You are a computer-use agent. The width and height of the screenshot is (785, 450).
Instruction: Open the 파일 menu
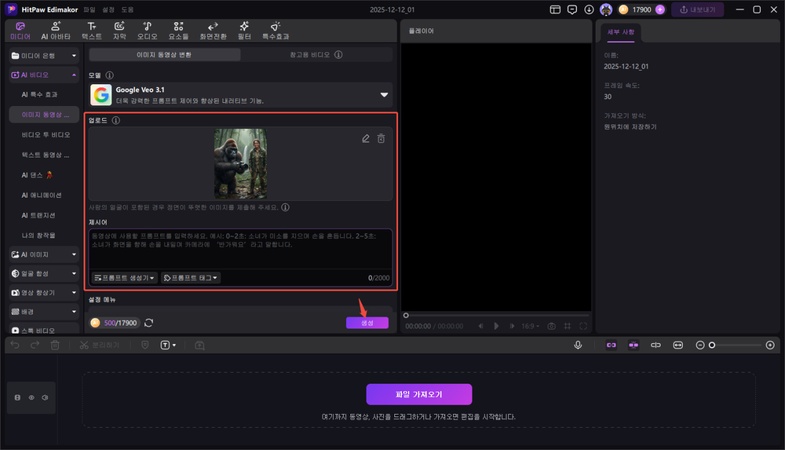coord(90,9)
